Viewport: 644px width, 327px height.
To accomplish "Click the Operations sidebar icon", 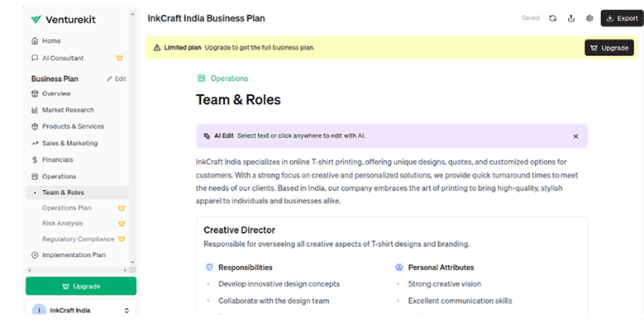I will pyautogui.click(x=35, y=177).
